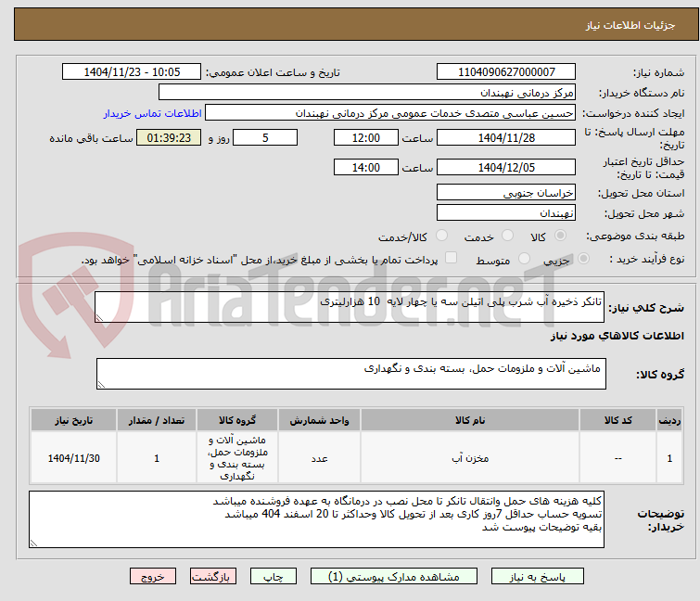Click the deadline time field 12:00
Viewport: 700px width, 601px height.
[x=365, y=137]
